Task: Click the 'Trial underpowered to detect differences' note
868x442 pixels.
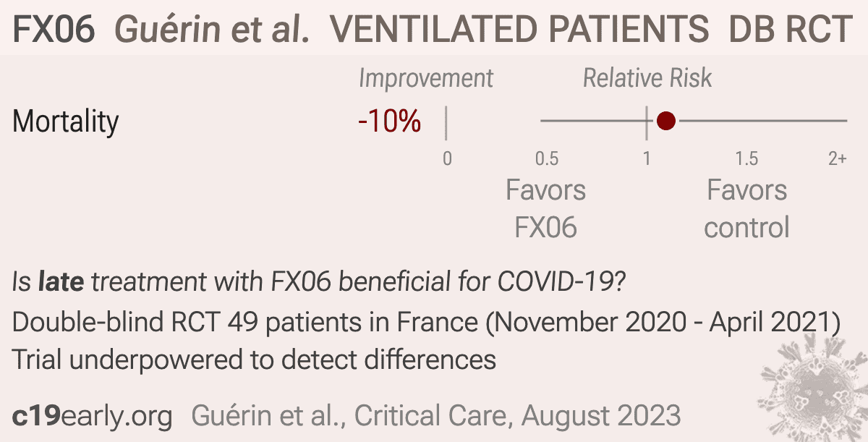Action: pos(254,359)
